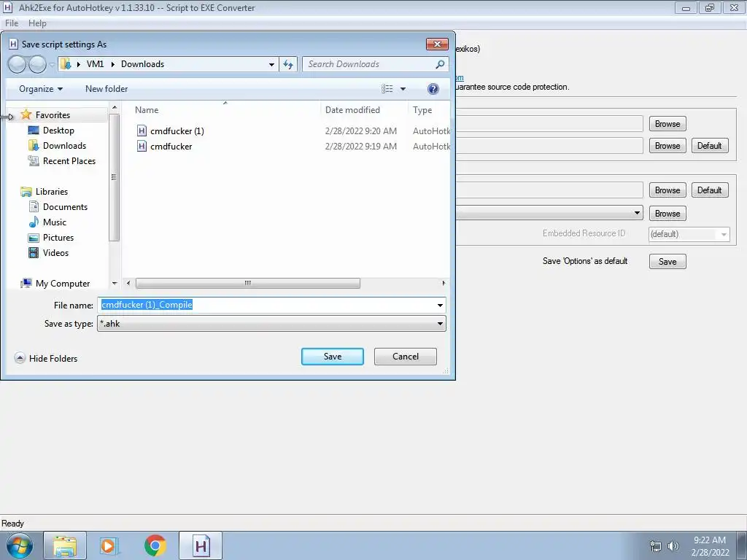Click the topmost Browse button in Ahk2Exe

(667, 124)
